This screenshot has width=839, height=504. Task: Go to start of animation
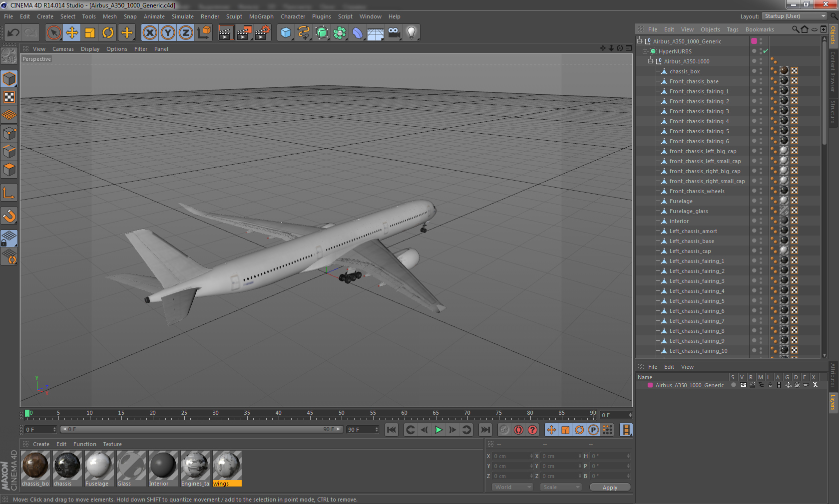pyautogui.click(x=392, y=430)
